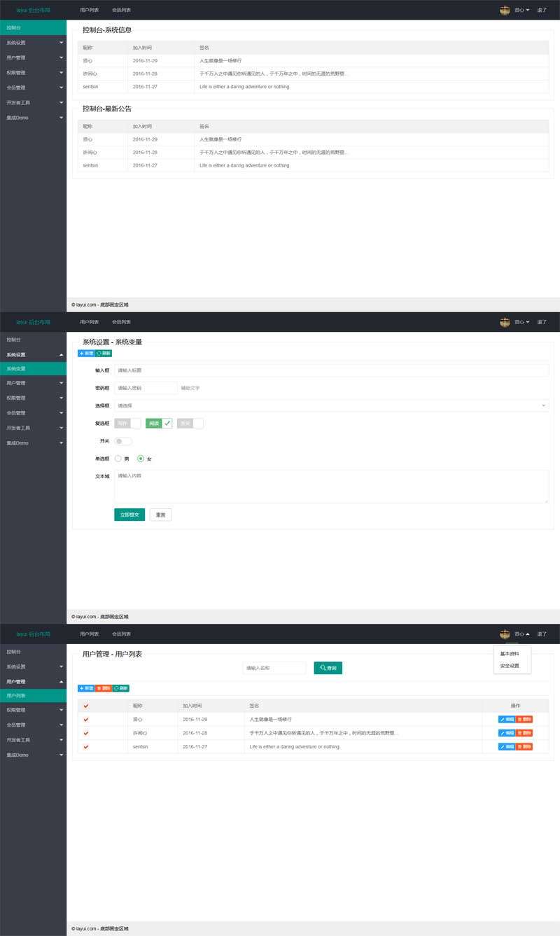The image size is (560, 936).
Task: Choose 基本资料 from the user dropdown menu
Action: click(510, 654)
